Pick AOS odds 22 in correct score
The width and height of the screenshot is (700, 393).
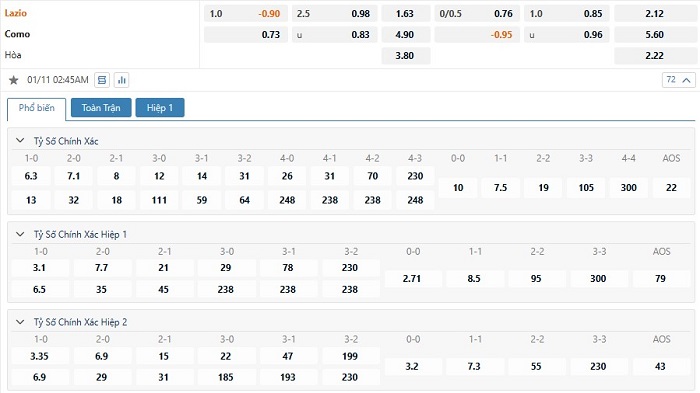point(671,188)
